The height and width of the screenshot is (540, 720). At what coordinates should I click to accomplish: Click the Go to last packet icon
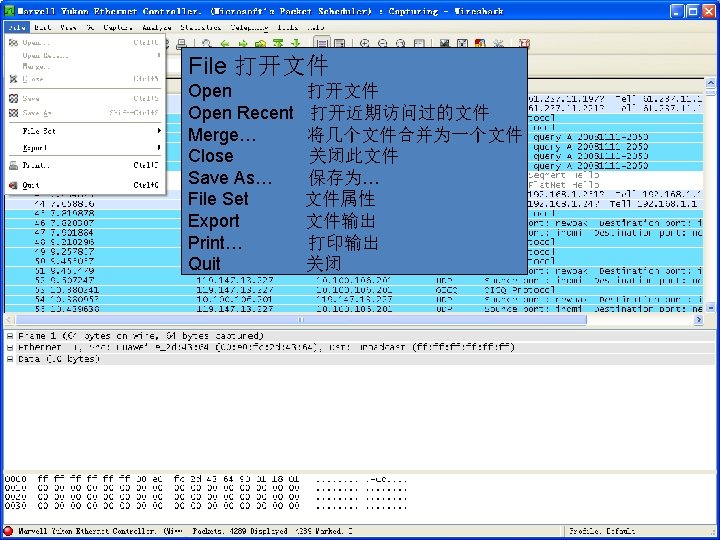coord(296,44)
